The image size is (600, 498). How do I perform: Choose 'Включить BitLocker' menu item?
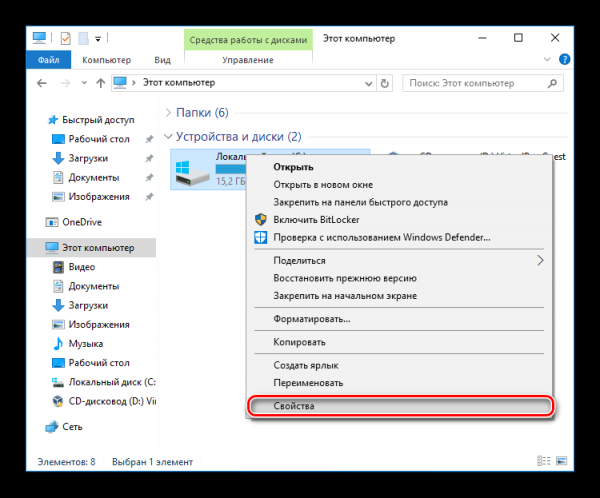(x=399, y=220)
